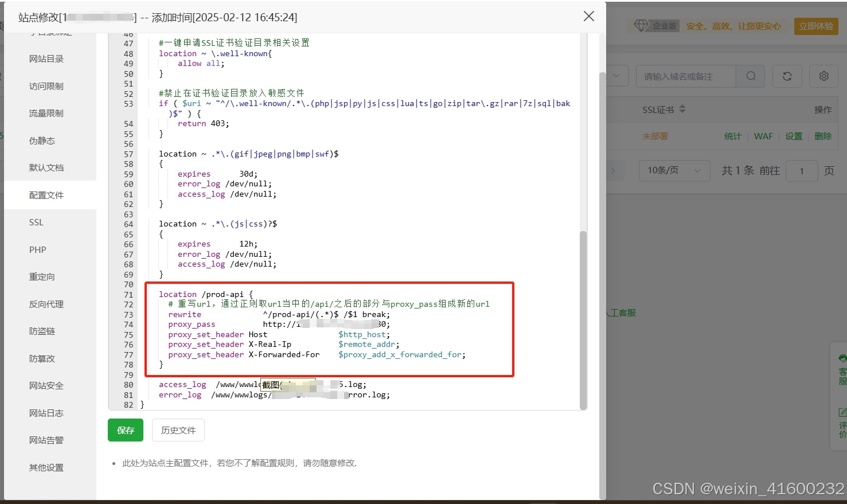Switch to the SSL section in the sidebar
The height and width of the screenshot is (504, 847).
click(36, 222)
